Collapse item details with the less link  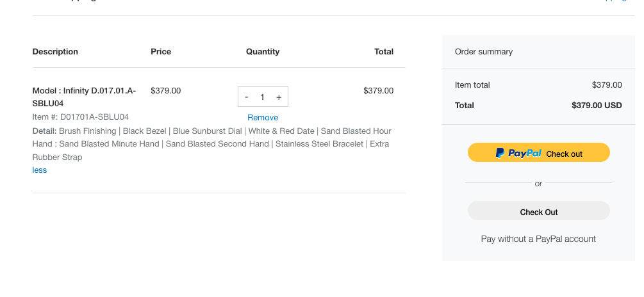40,170
